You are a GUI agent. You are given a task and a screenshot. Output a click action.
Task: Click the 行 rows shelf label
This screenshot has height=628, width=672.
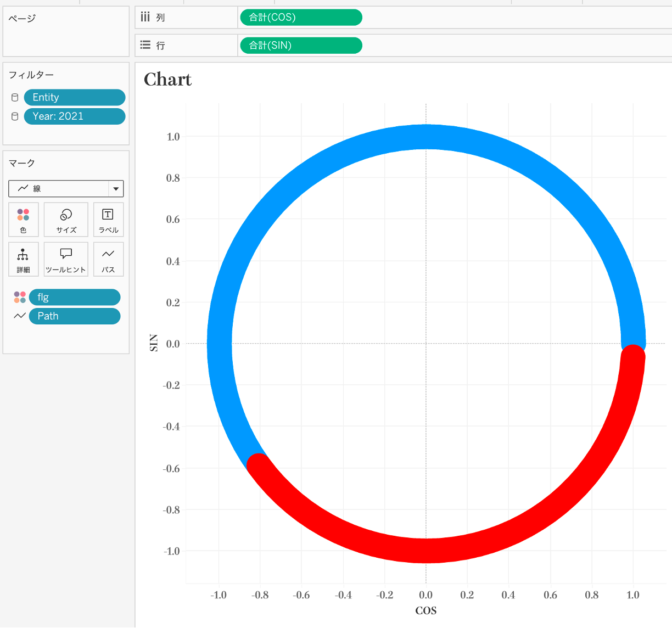click(x=160, y=46)
